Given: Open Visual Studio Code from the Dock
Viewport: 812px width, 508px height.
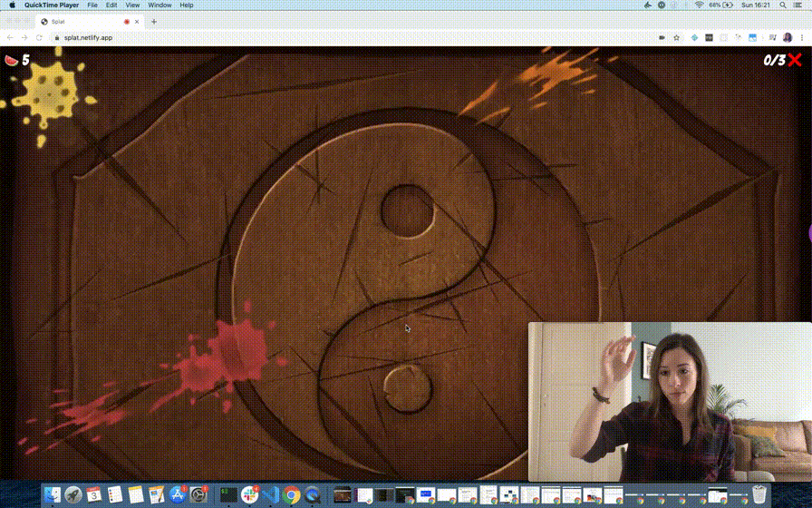Looking at the screenshot, I should click(x=270, y=494).
